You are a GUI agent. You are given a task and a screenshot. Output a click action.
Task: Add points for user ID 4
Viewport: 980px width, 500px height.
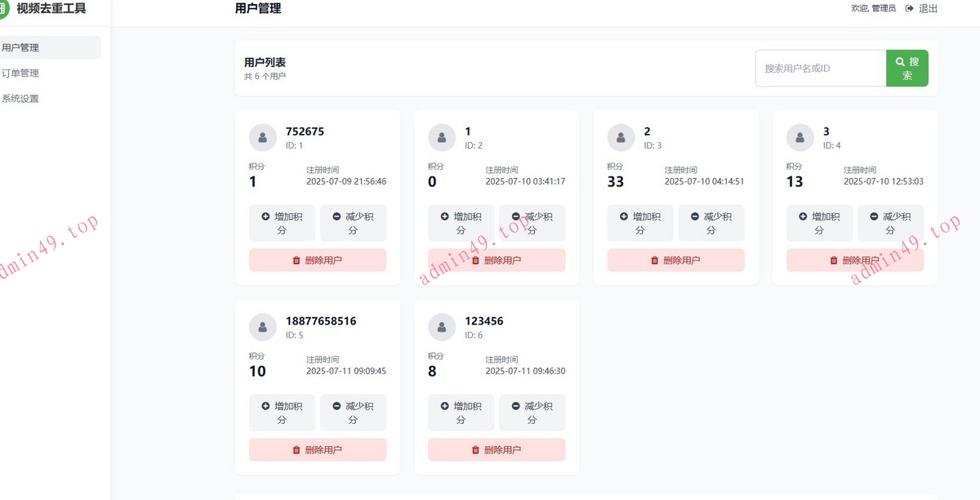pos(819,223)
